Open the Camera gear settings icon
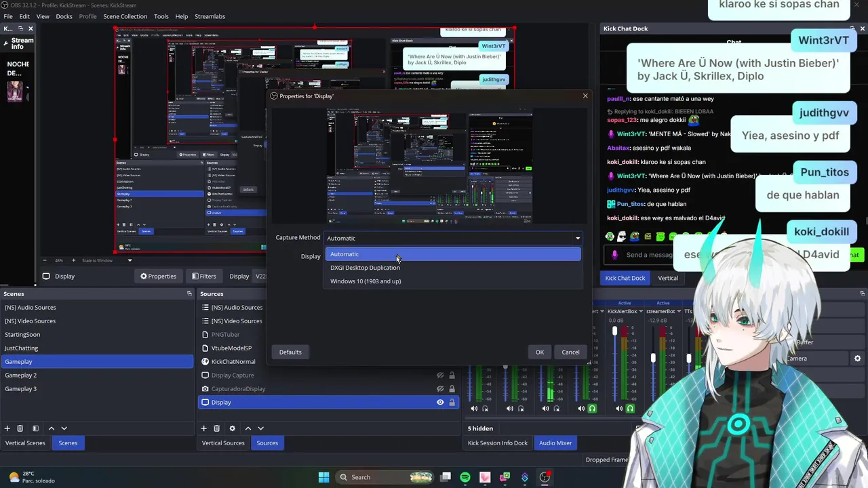This screenshot has width=868, height=488. click(x=857, y=359)
